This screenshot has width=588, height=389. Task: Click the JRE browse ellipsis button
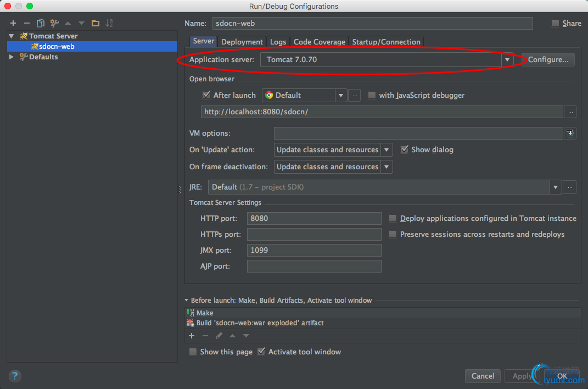click(x=570, y=187)
